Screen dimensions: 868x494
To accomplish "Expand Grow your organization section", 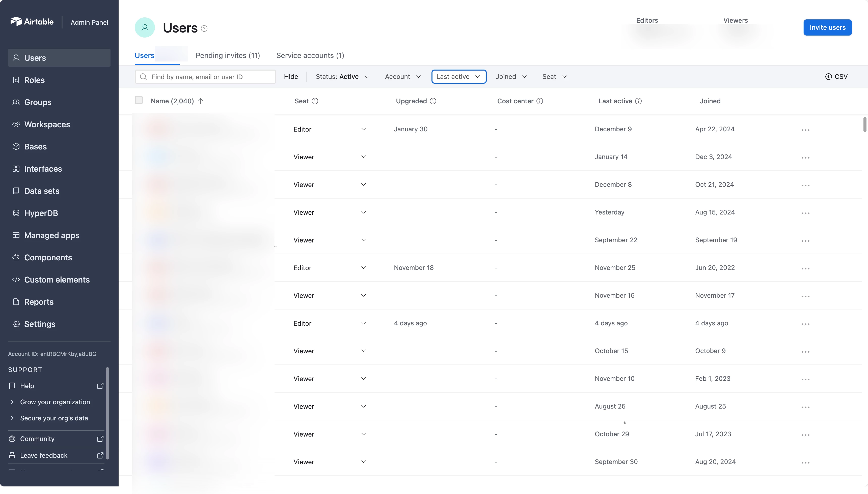I will (x=55, y=402).
